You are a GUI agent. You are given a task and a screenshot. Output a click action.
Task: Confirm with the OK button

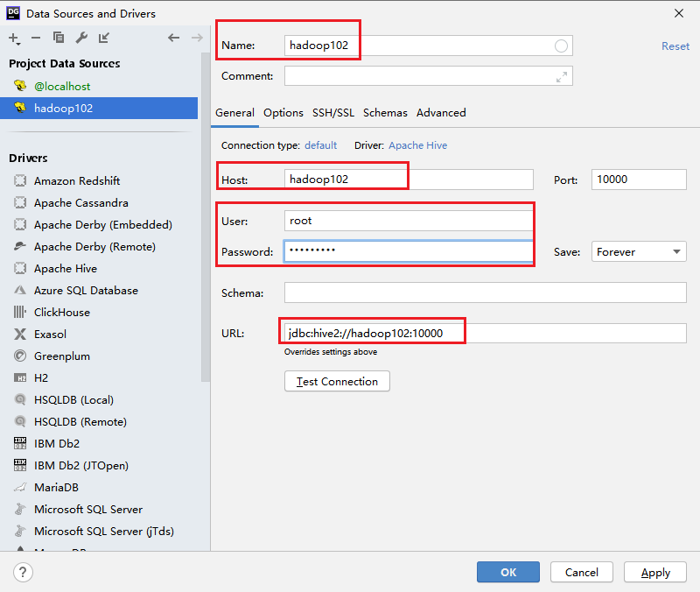(x=508, y=573)
